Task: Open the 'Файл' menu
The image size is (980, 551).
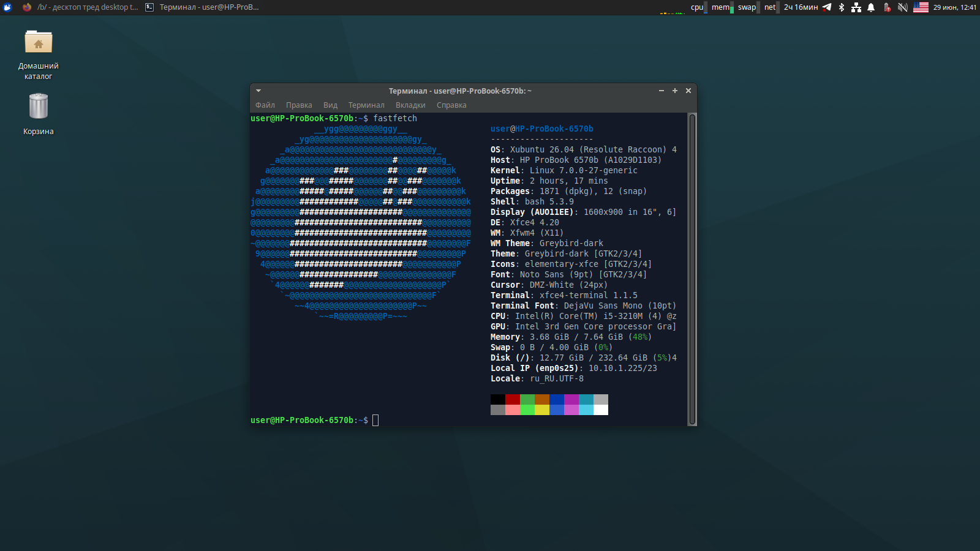Action: [265, 105]
